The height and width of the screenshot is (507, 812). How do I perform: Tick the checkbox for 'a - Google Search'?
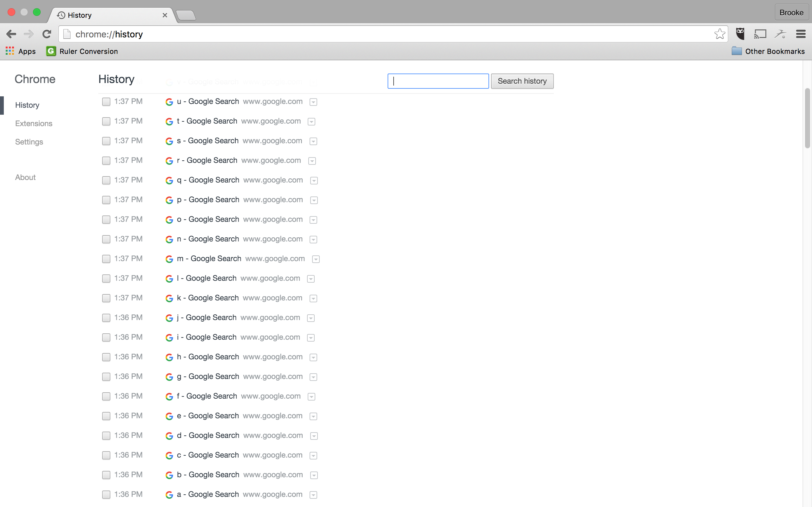point(106,495)
